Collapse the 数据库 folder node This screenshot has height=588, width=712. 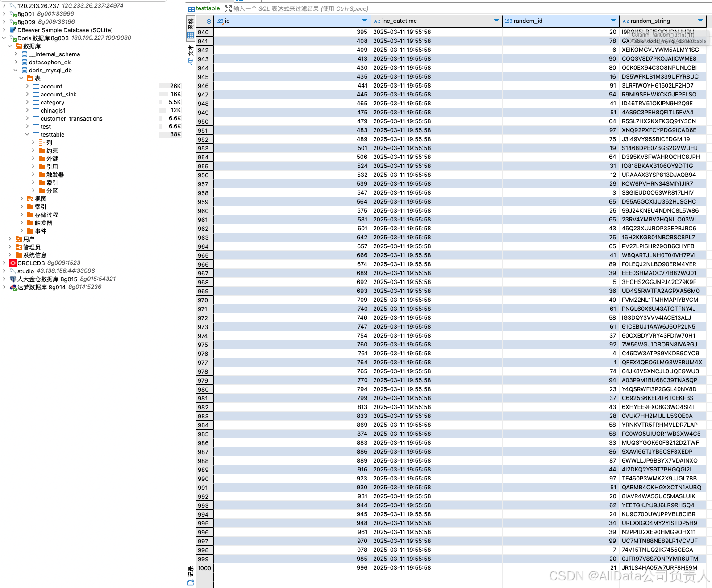(10, 46)
